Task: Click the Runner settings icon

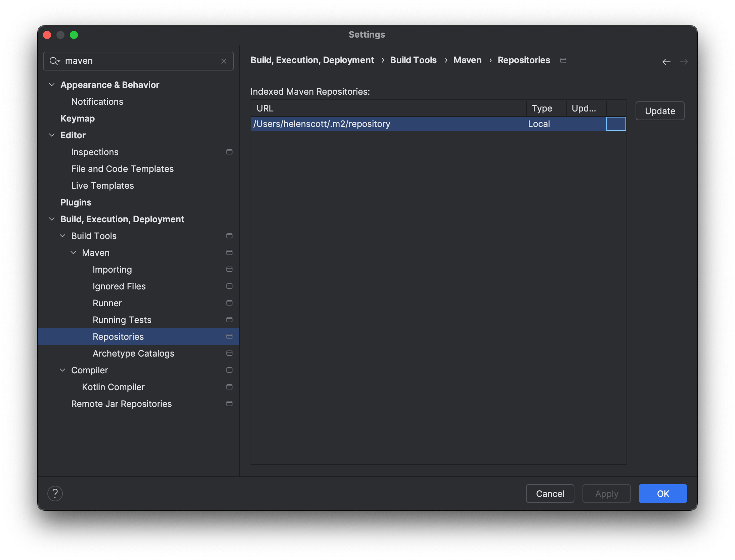Action: [229, 302]
